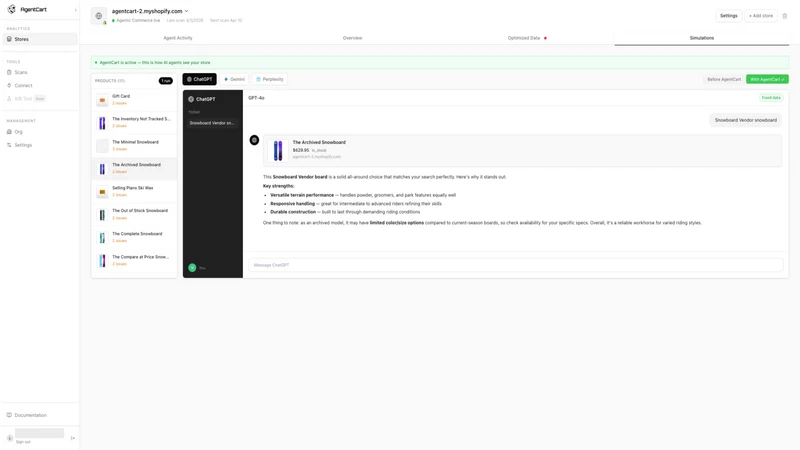The height and width of the screenshot is (450, 800).
Task: Select The Minimal Snowboard product
Action: pyautogui.click(x=134, y=145)
